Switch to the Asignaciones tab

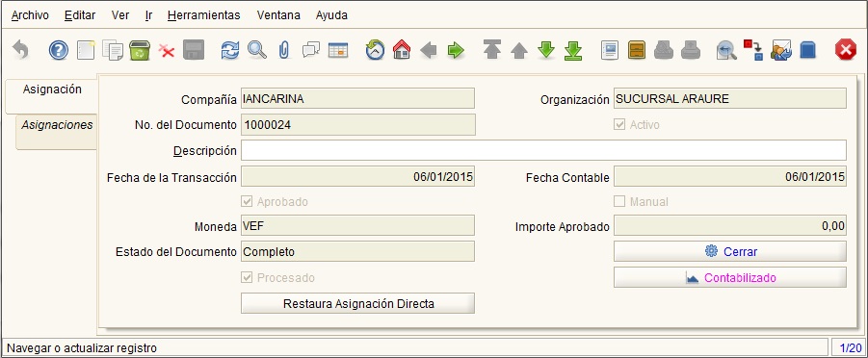click(57, 125)
